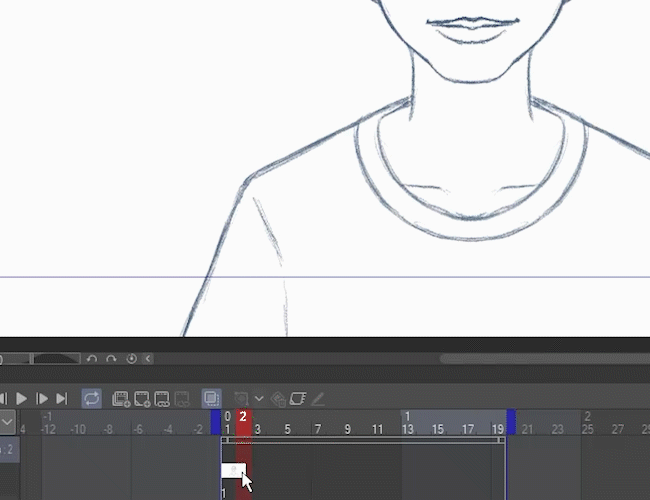Open the timeline track dropdown chevron
This screenshot has width=650, height=500.
pos(7,422)
